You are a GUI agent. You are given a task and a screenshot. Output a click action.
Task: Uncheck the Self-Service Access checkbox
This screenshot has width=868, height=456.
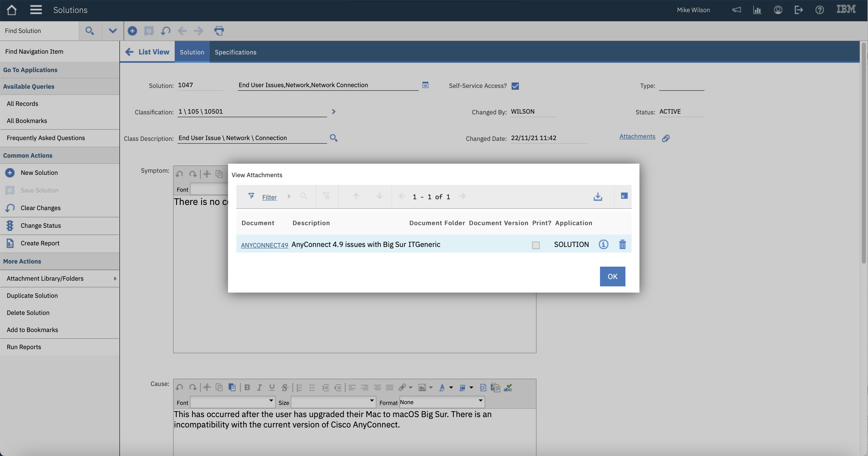515,86
